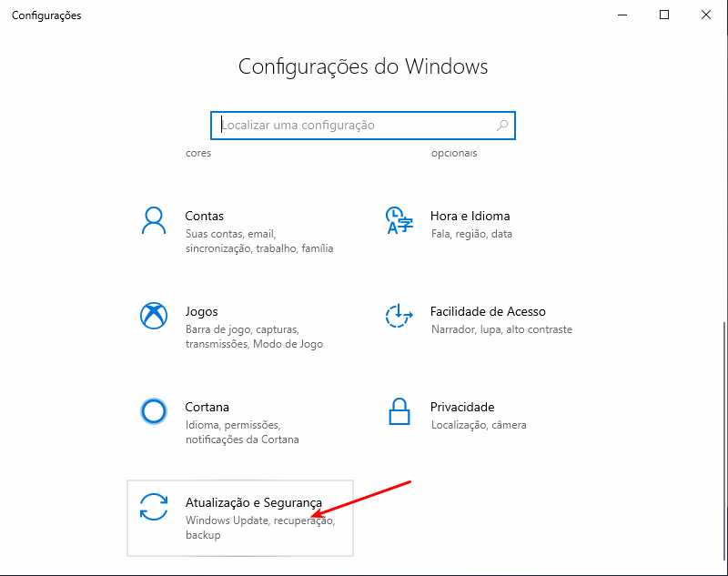This screenshot has height=576, width=728.
Task: Minimize the Configurações window
Action: tap(622, 15)
